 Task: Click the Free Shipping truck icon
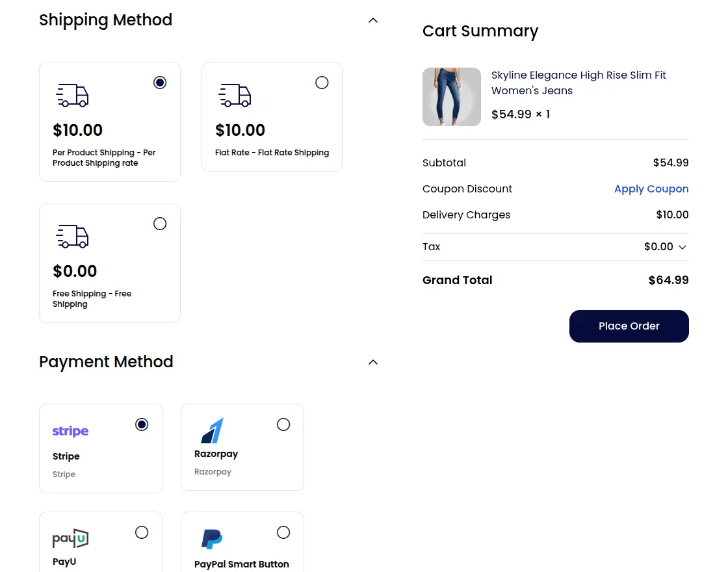72,237
